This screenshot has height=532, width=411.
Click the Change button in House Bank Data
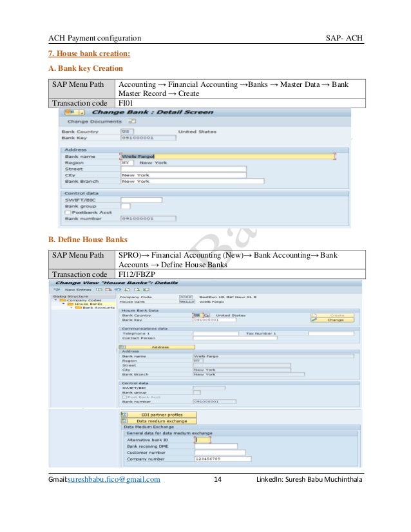[x=332, y=319]
